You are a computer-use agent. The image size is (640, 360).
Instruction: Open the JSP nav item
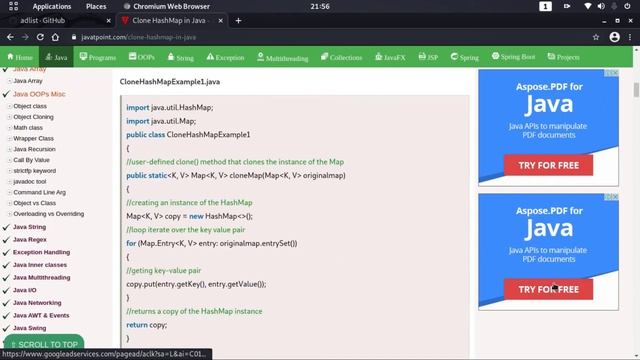click(x=428, y=57)
